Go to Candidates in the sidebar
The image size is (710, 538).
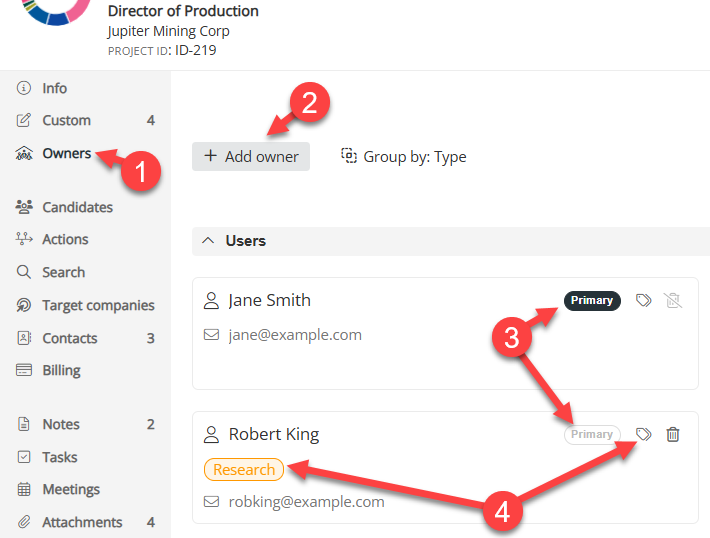pos(77,207)
